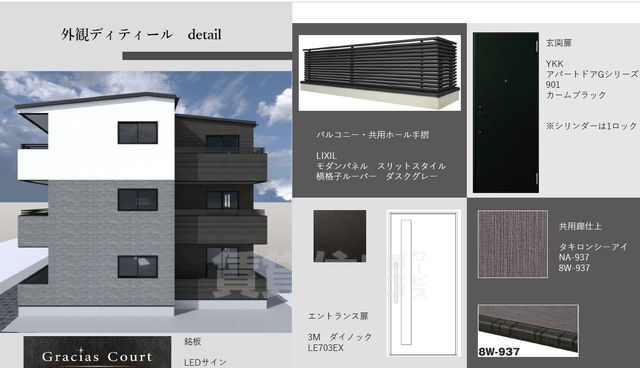Click the カームブラック text

click(576, 95)
